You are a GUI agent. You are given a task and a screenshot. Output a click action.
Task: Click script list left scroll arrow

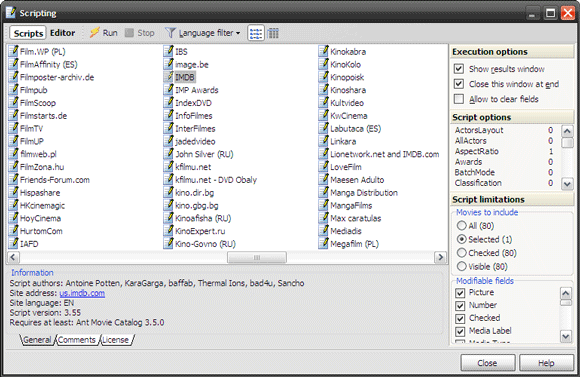coord(13,257)
